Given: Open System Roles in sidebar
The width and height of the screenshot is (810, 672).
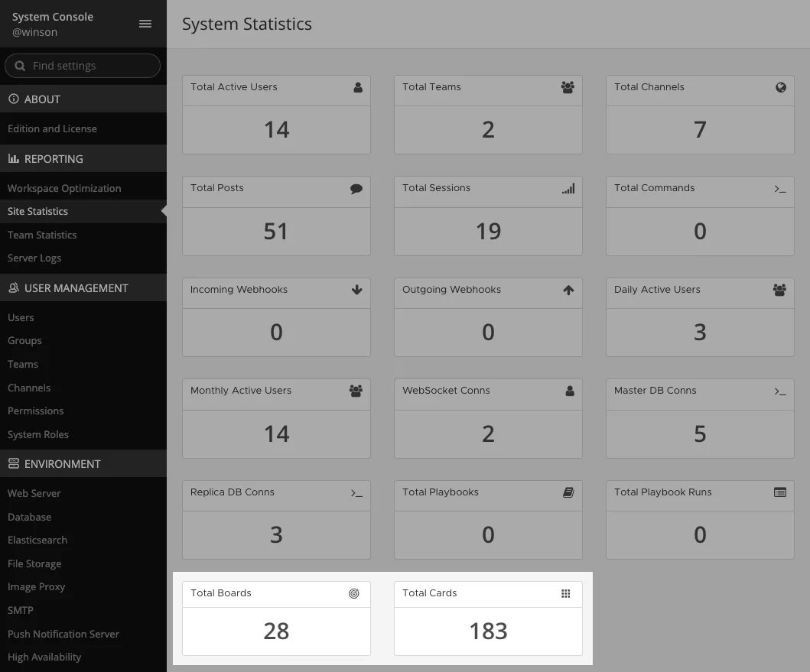Looking at the screenshot, I should [x=37, y=434].
